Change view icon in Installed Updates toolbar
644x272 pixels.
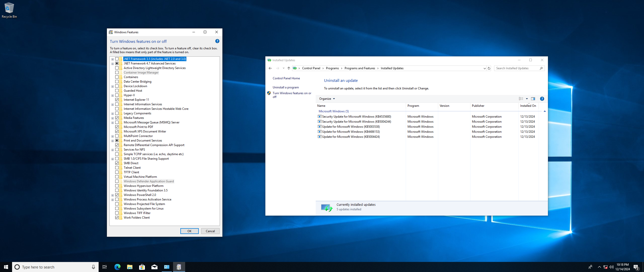click(521, 99)
